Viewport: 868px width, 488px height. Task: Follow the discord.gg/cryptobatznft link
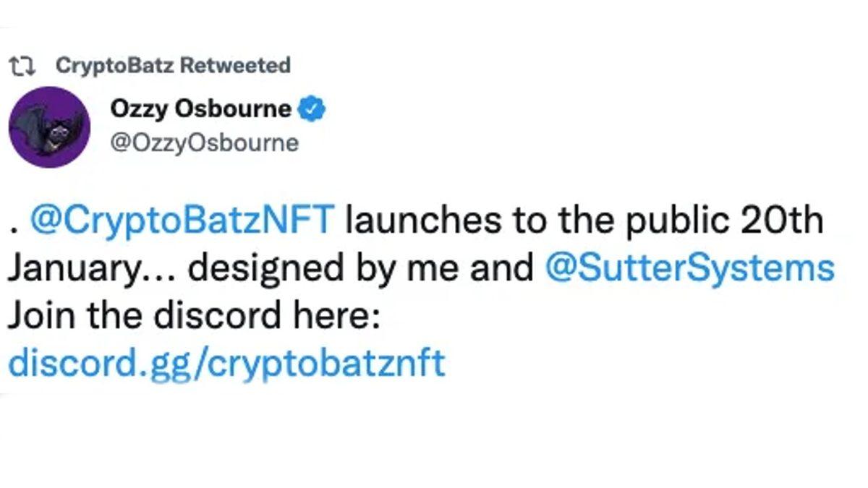click(226, 363)
